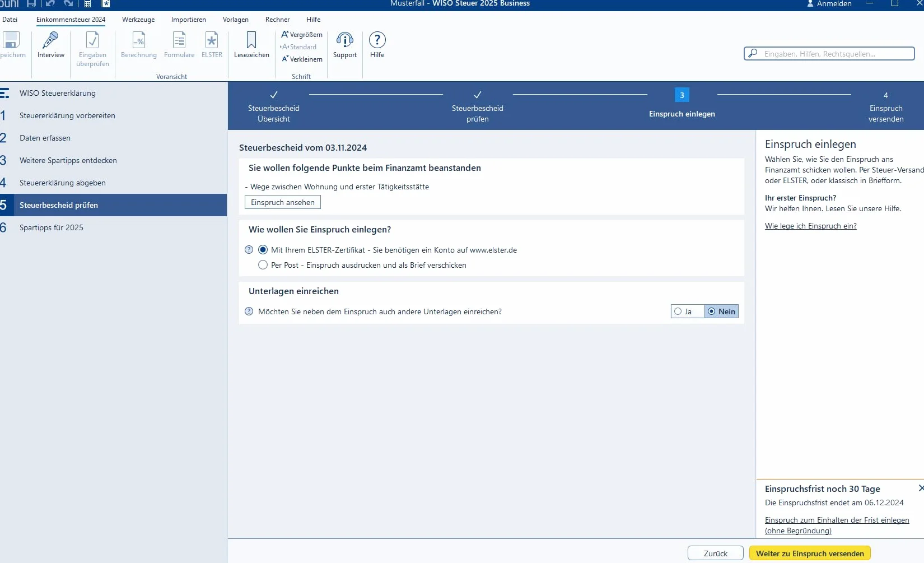
Task: Click the Zurück button
Action: [x=716, y=553]
